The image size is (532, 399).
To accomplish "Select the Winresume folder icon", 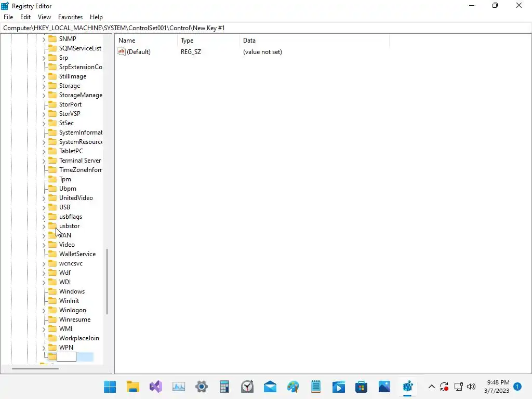I will coord(52,320).
